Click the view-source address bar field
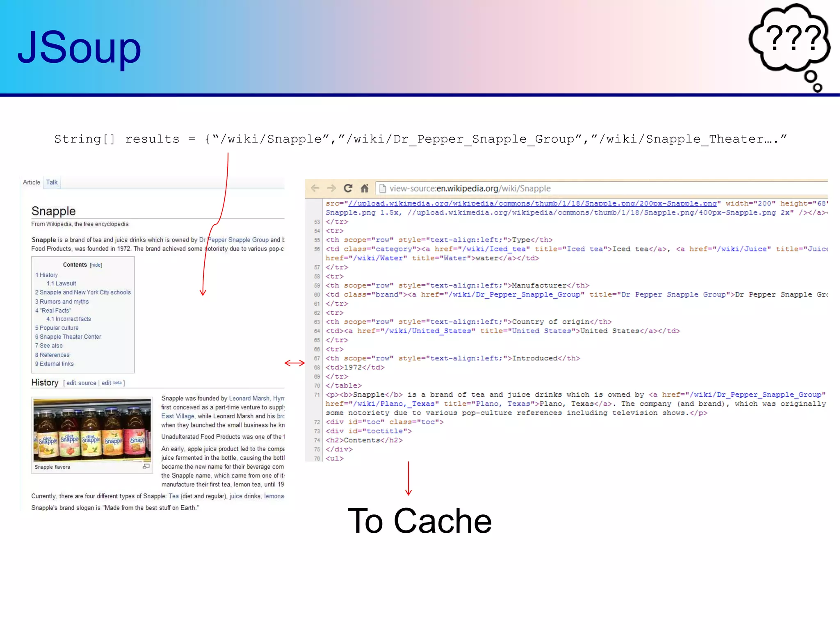The image size is (840, 630). (x=601, y=188)
